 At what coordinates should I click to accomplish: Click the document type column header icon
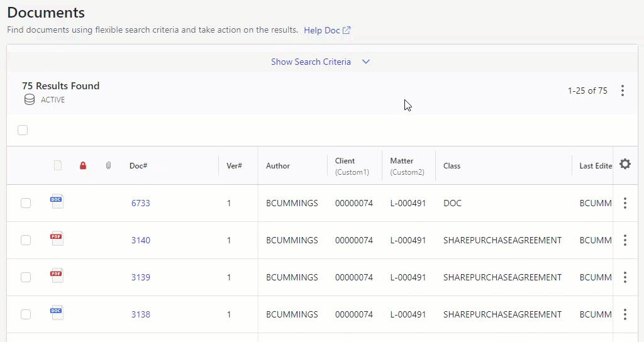tap(58, 166)
